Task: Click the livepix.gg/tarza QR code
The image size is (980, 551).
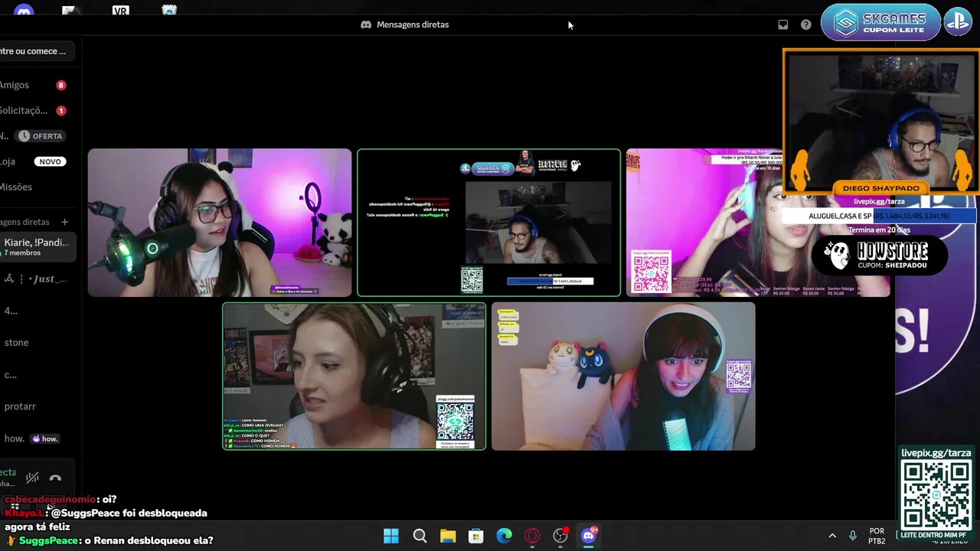Action: pyautogui.click(x=936, y=494)
